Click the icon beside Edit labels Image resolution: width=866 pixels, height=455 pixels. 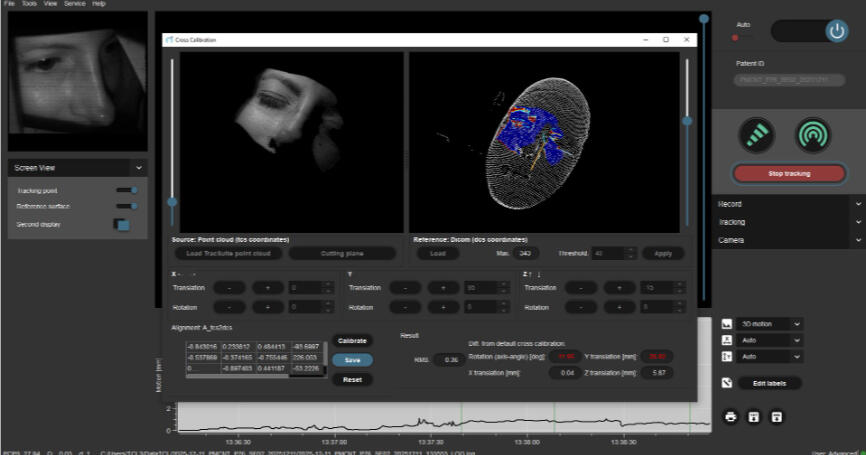pyautogui.click(x=729, y=383)
